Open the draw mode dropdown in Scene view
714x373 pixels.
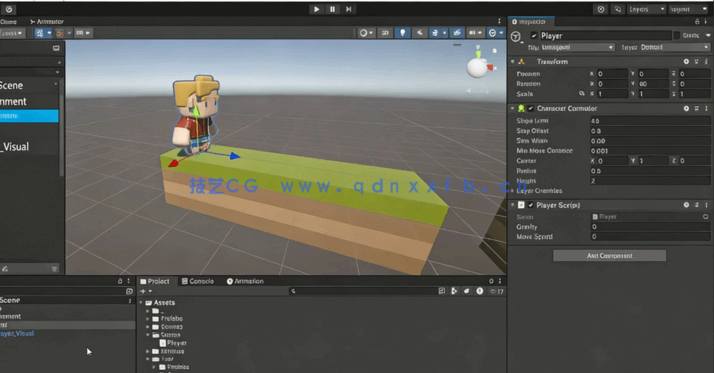(x=366, y=33)
